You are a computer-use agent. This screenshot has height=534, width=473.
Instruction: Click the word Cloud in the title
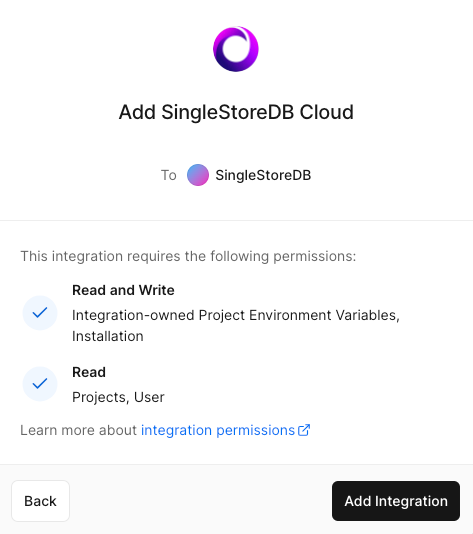327,112
